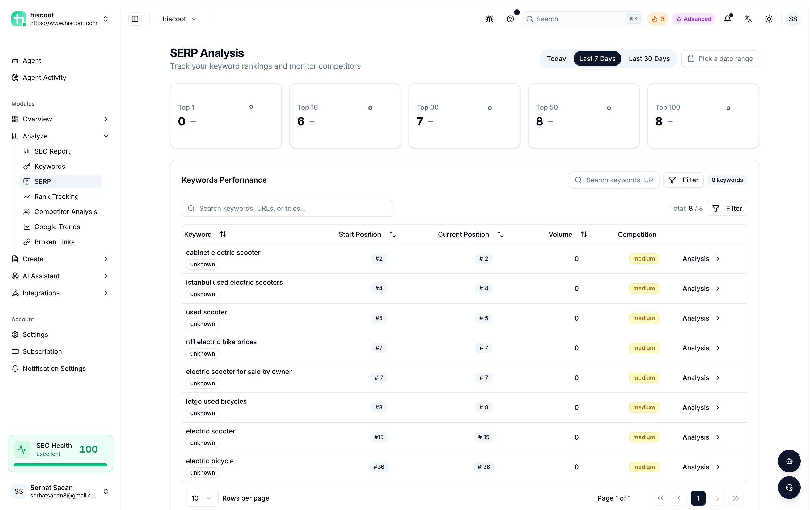Viewport: 812px width, 510px height.
Task: Click Filter button beside 8 keywords badge
Action: (683, 180)
